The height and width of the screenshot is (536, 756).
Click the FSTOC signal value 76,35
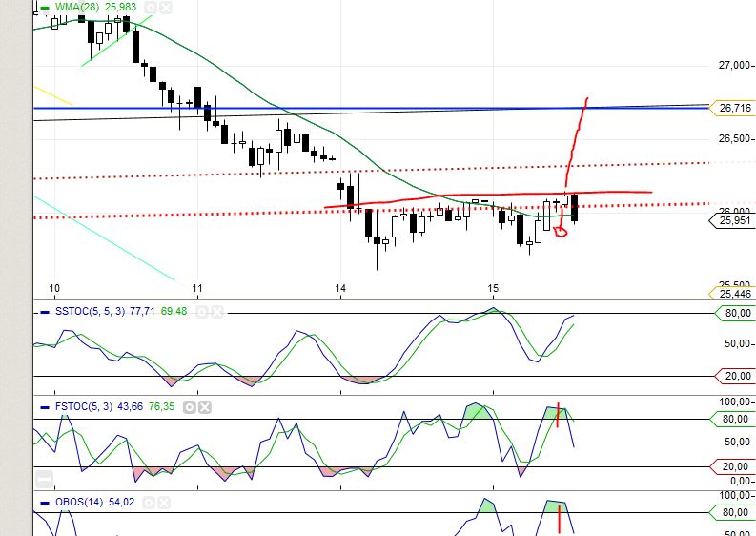pyautogui.click(x=161, y=406)
